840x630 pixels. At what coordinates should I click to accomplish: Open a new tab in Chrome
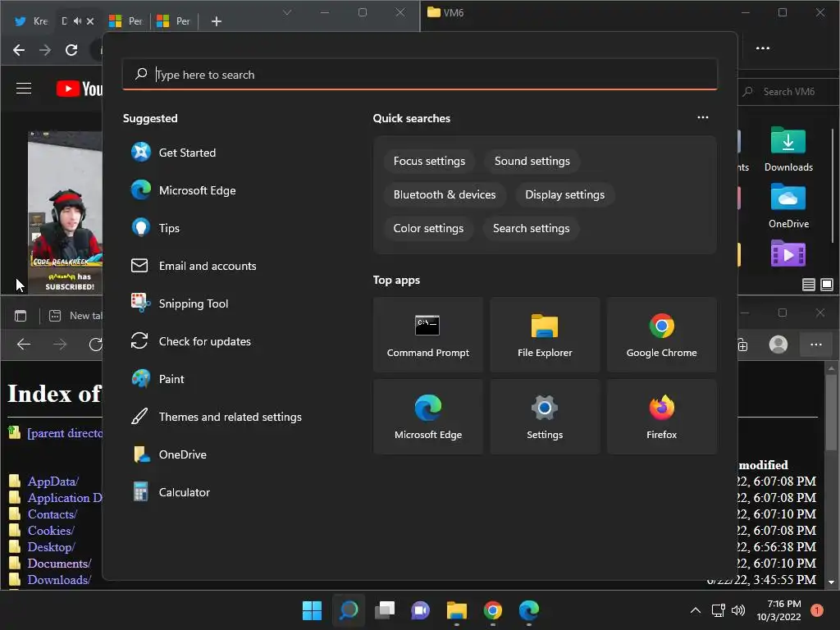point(217,21)
